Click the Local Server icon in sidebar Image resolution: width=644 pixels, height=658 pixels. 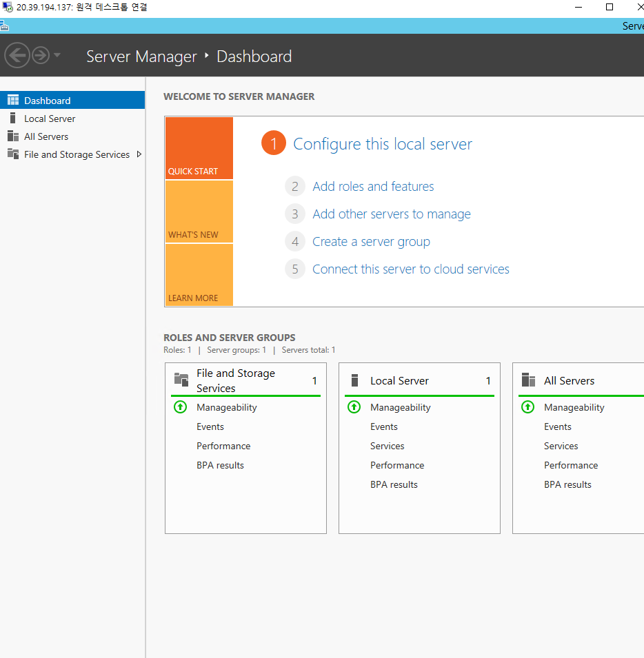coord(12,118)
